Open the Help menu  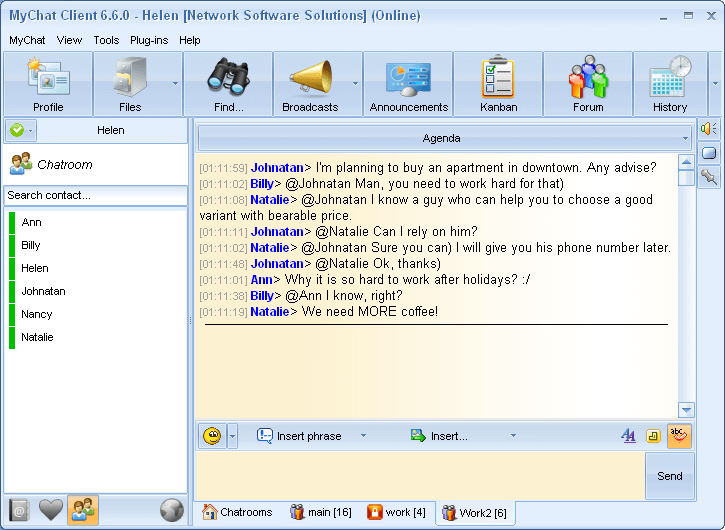[190, 40]
